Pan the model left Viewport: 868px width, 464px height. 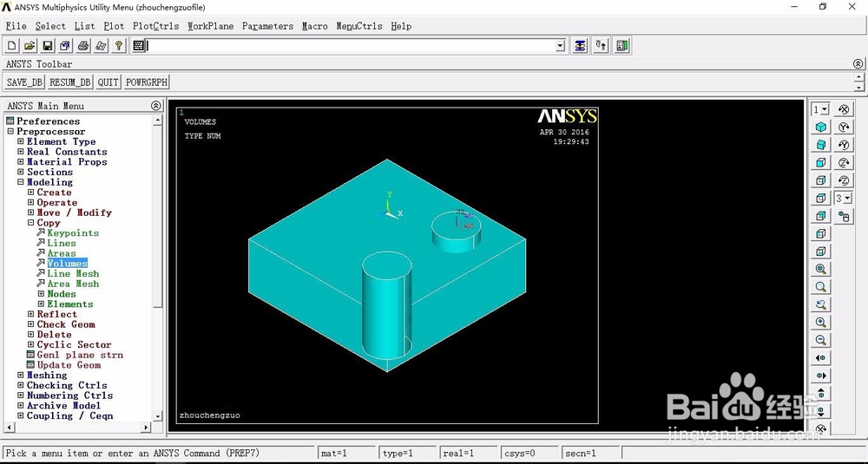pos(821,358)
